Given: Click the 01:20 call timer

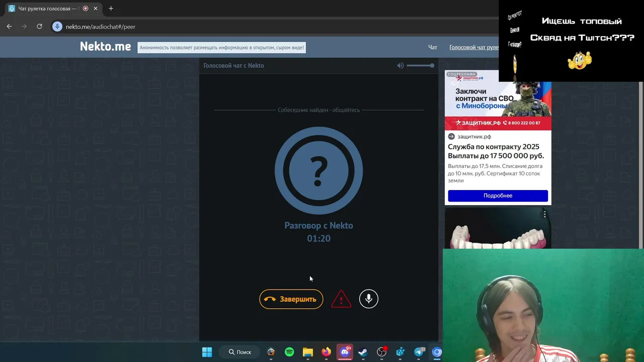Looking at the screenshot, I should pyautogui.click(x=319, y=238).
